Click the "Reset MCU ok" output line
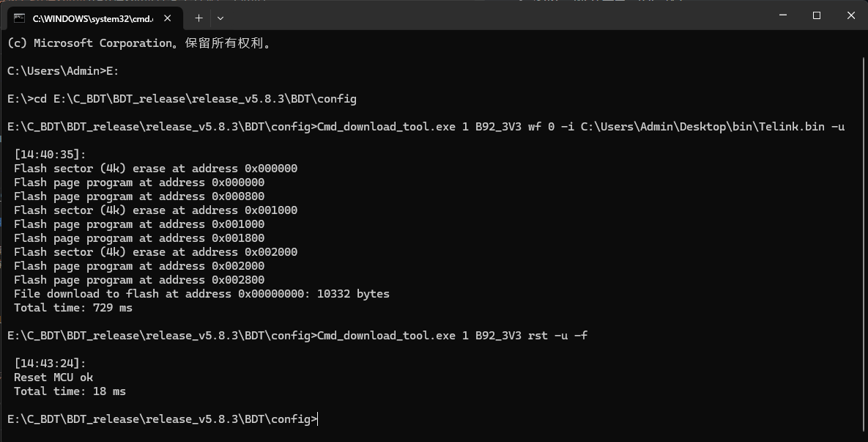Screen dimensions: 868x442 click(x=53, y=377)
